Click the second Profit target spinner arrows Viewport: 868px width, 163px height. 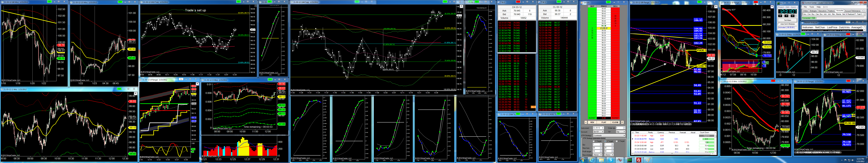613,151
